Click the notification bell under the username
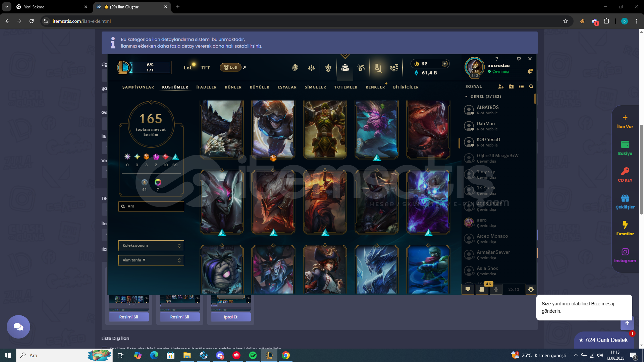The image size is (644, 362). pos(530,71)
